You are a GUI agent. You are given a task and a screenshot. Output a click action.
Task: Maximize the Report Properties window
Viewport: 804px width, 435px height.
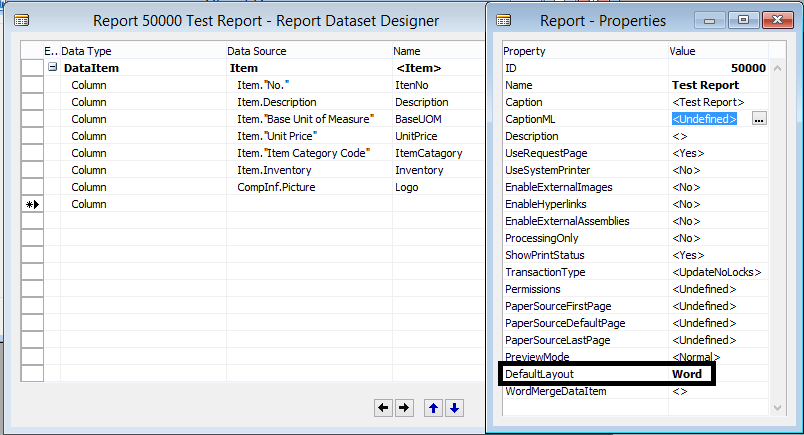pos(741,19)
